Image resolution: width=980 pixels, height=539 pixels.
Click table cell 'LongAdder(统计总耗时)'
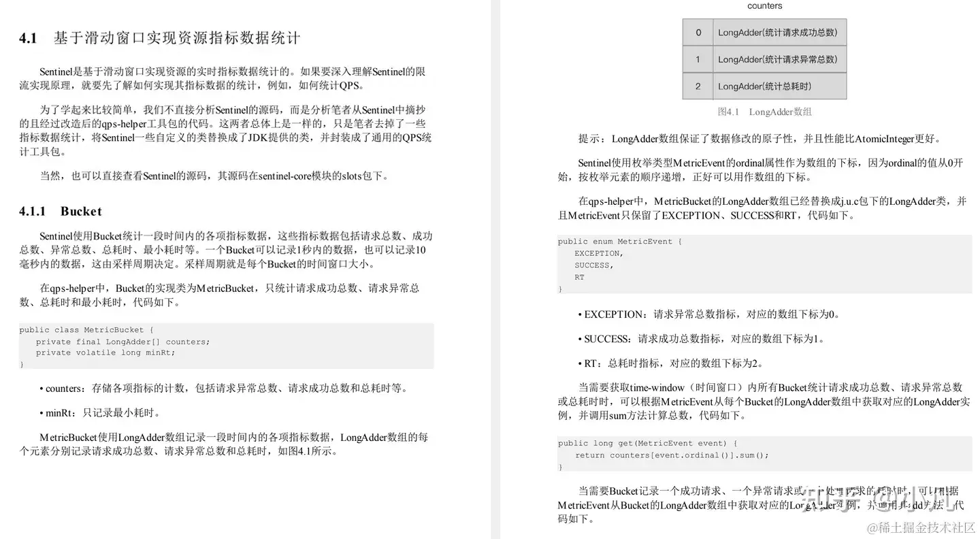click(779, 86)
